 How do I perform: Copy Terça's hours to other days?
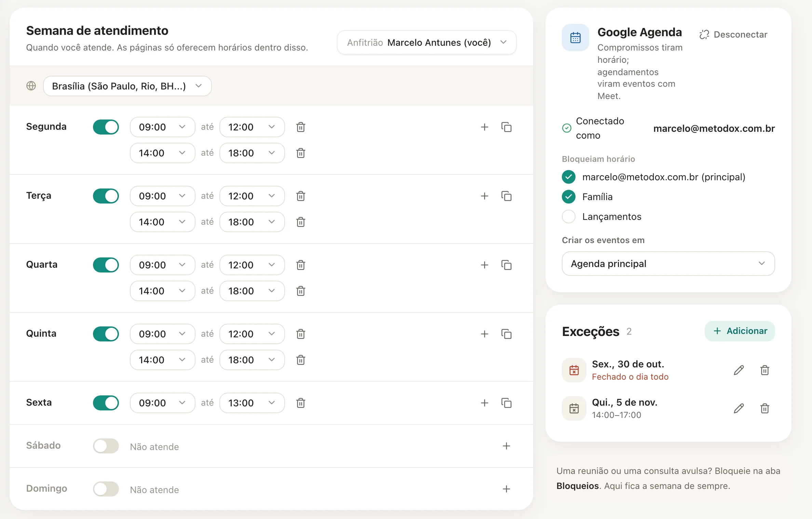tap(506, 196)
